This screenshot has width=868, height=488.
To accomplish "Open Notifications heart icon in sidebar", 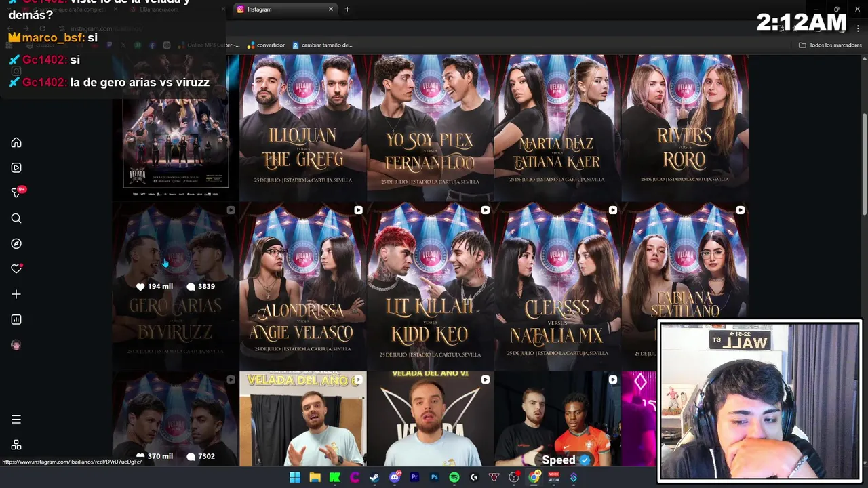I will pos(16,269).
